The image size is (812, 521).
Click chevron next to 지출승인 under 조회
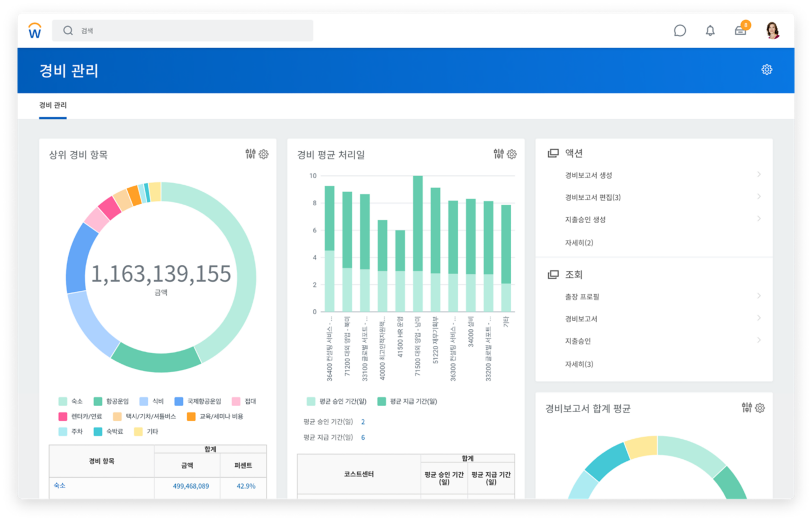(x=759, y=340)
